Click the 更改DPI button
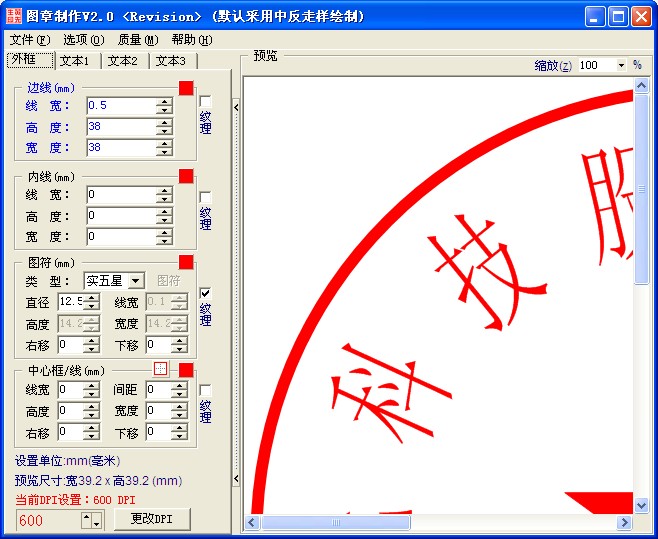 tap(150, 519)
